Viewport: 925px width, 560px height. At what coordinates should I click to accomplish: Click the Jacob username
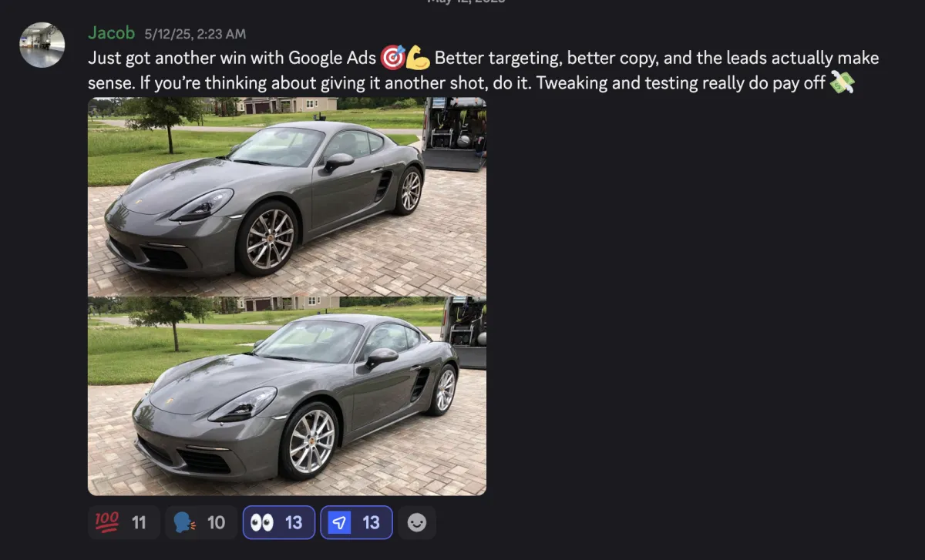tap(112, 33)
